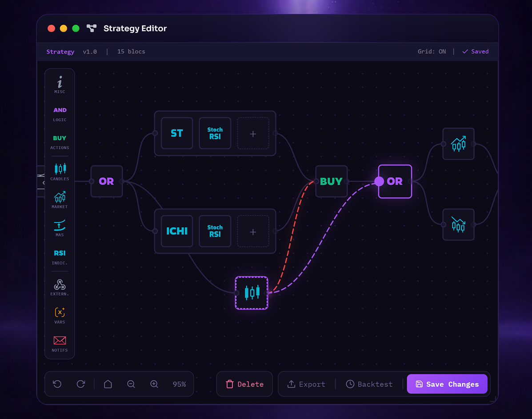The width and height of the screenshot is (532, 419).
Task: Run a Backtest
Action: click(369, 384)
